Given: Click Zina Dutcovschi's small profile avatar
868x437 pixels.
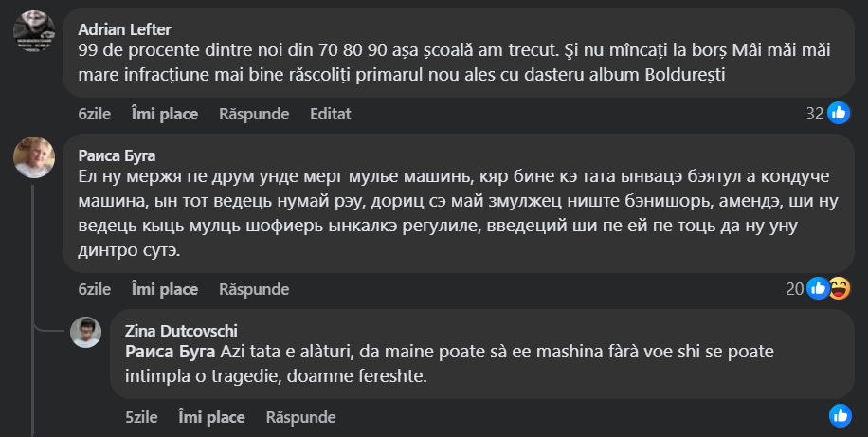Looking at the screenshot, I should (87, 333).
